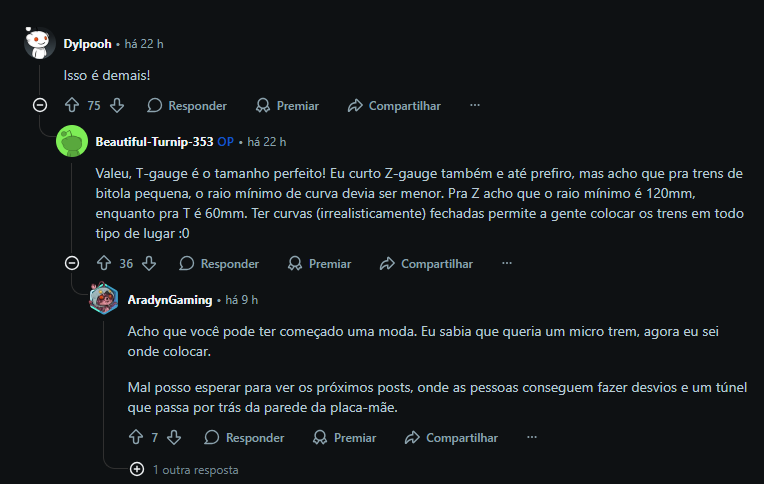Upvote Beautiful-Turnip-353's reply
764x484 pixels.
pos(103,264)
